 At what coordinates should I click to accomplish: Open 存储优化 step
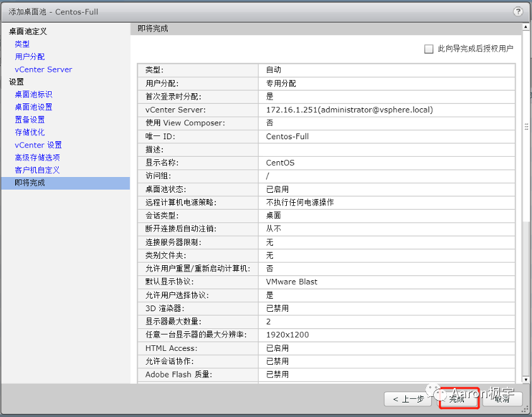30,132
